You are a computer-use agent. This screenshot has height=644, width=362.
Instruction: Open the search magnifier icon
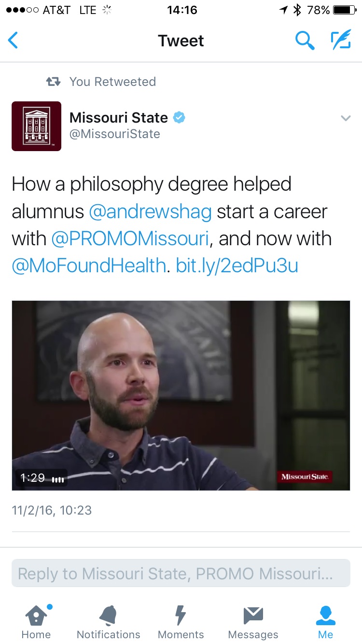tap(305, 41)
